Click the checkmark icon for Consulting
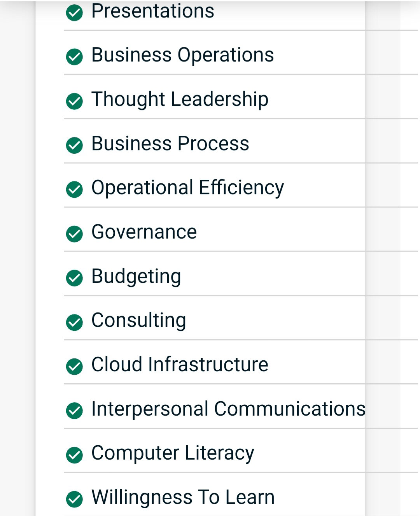The width and height of the screenshot is (420, 516). click(x=74, y=322)
